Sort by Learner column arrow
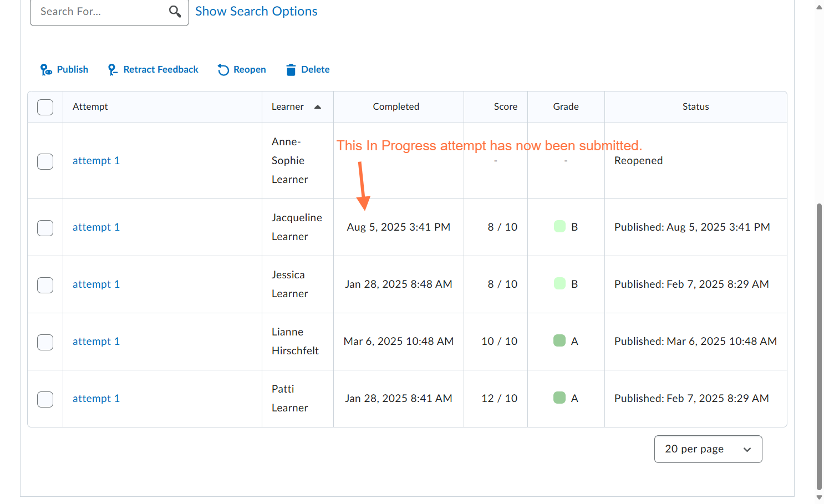The height and width of the screenshot is (504, 824). [x=318, y=107]
